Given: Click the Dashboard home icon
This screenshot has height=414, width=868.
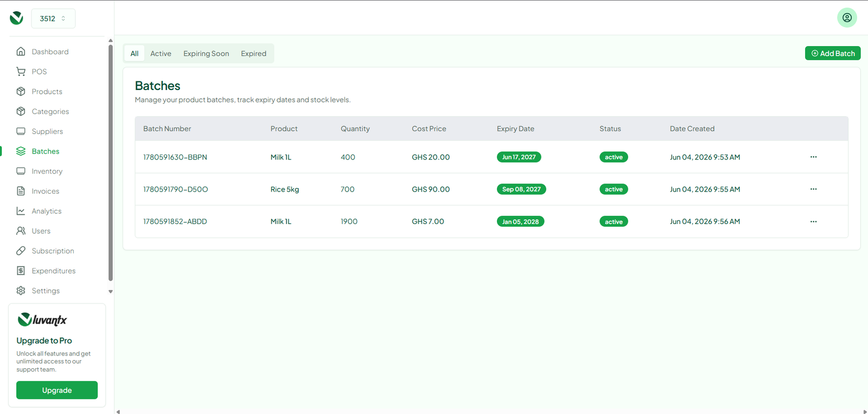Looking at the screenshot, I should point(21,52).
